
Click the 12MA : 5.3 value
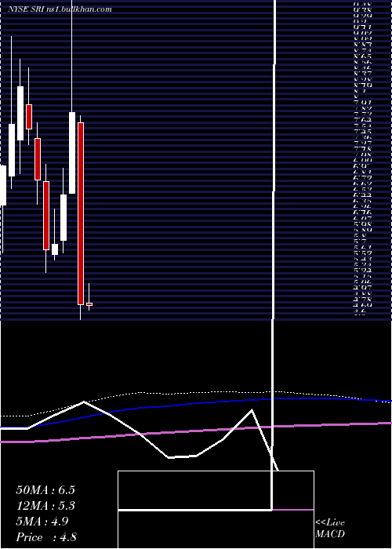click(x=45, y=506)
